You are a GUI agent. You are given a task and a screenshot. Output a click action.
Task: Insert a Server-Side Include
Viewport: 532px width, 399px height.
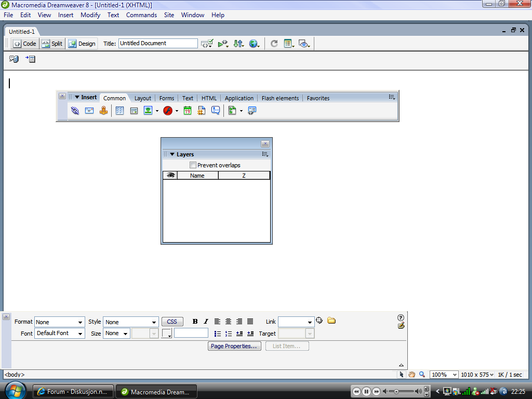tap(201, 111)
